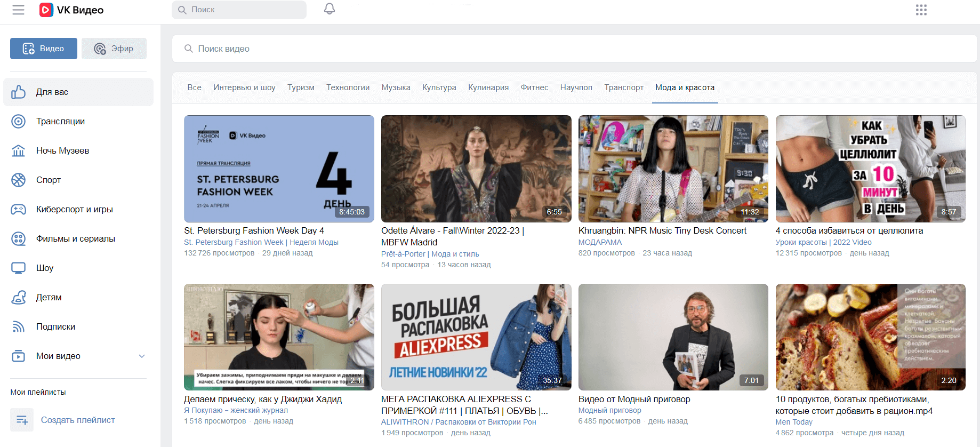
Task: Click the VK Видео logo
Action: (x=72, y=10)
